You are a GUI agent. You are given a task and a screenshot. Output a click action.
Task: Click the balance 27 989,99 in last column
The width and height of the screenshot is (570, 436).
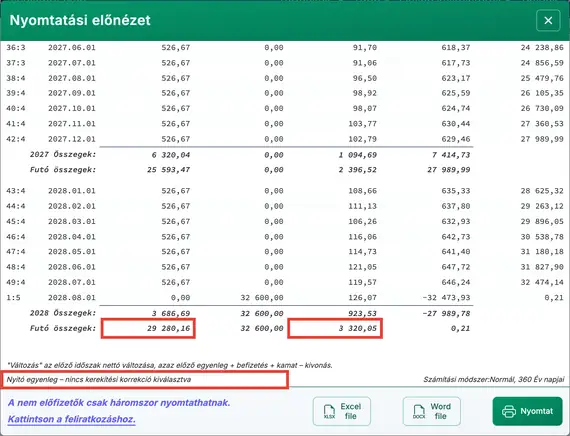pyautogui.click(x=542, y=139)
